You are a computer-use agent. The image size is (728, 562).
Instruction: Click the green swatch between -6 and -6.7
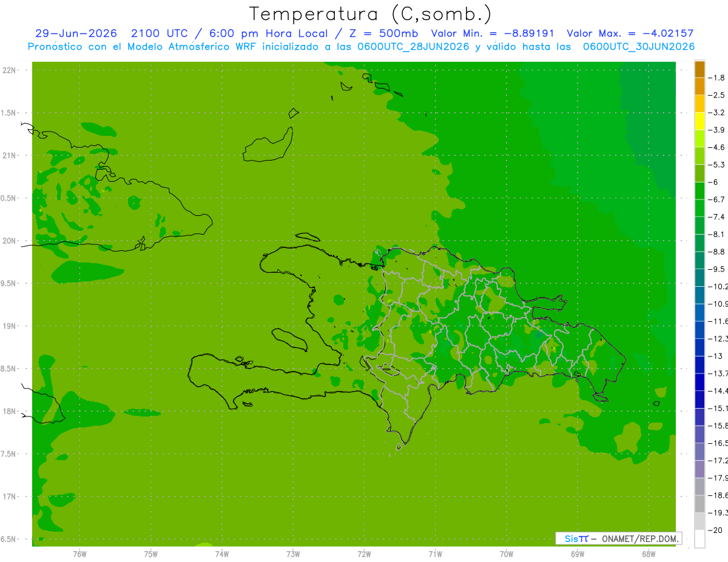[x=699, y=191]
